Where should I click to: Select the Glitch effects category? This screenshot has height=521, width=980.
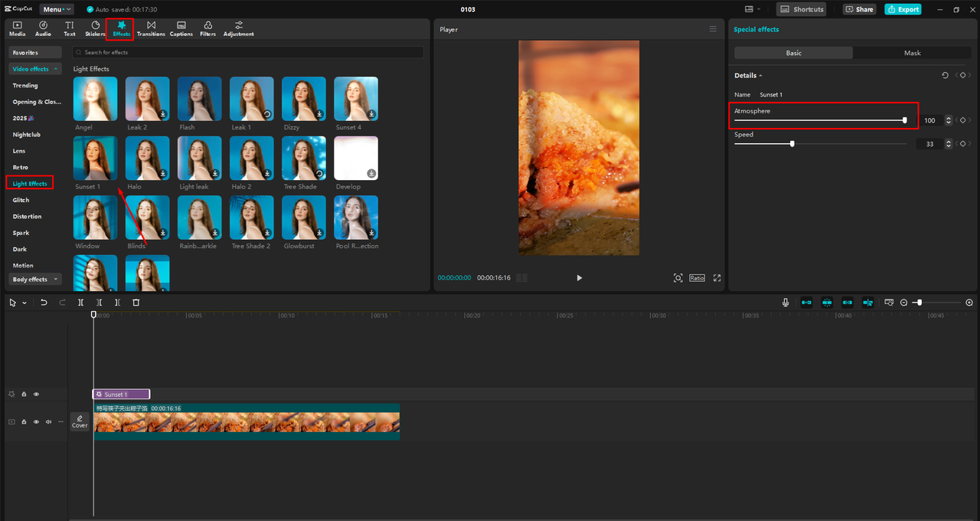[x=21, y=200]
